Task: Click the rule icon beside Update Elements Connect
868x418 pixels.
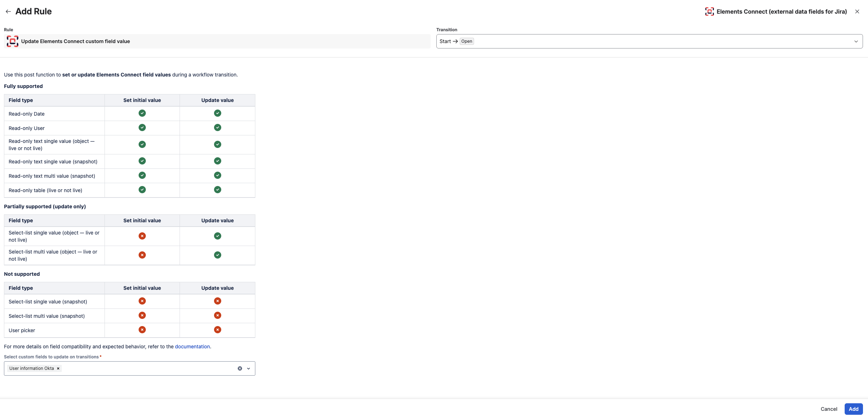Action: [13, 41]
